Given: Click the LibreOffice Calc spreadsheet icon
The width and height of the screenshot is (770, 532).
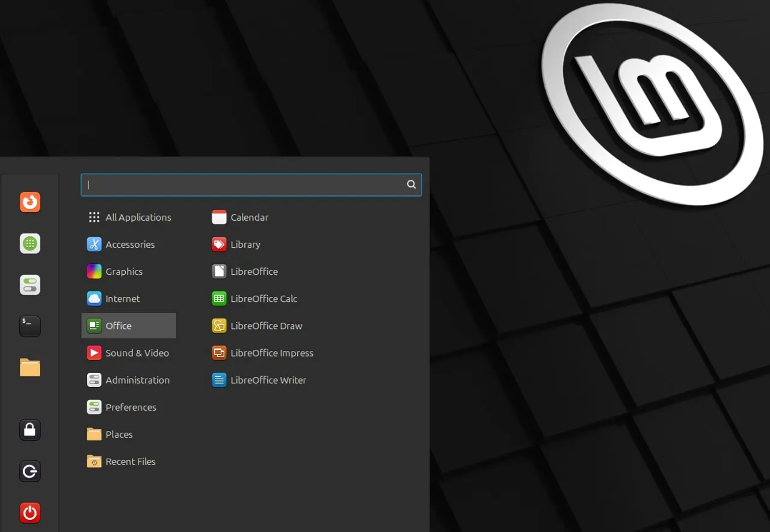Looking at the screenshot, I should coord(220,298).
